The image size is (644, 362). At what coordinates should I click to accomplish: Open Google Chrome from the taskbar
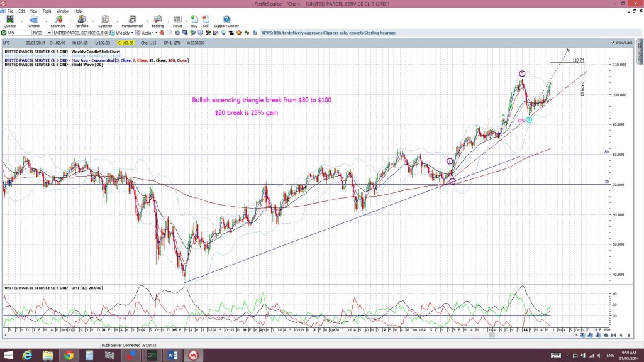(69, 355)
